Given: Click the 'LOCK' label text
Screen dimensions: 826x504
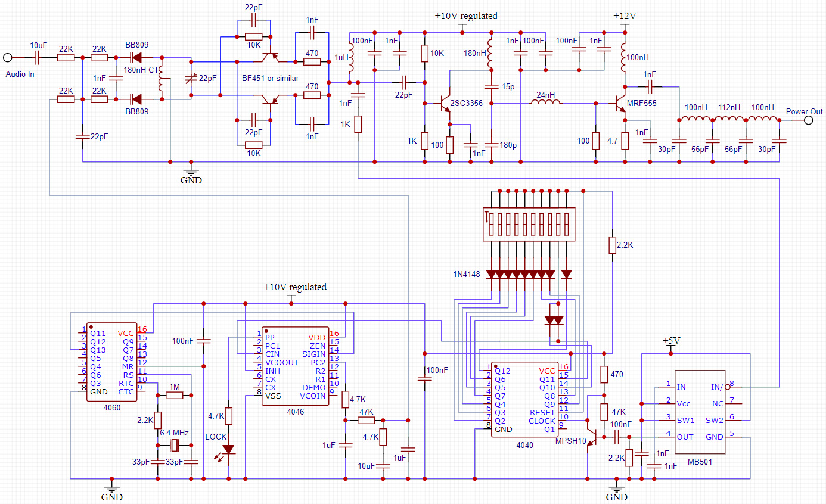Looking at the screenshot, I should pyautogui.click(x=216, y=437).
